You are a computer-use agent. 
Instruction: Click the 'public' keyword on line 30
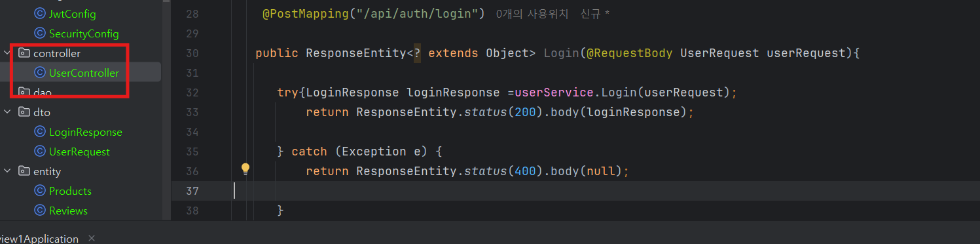click(277, 53)
